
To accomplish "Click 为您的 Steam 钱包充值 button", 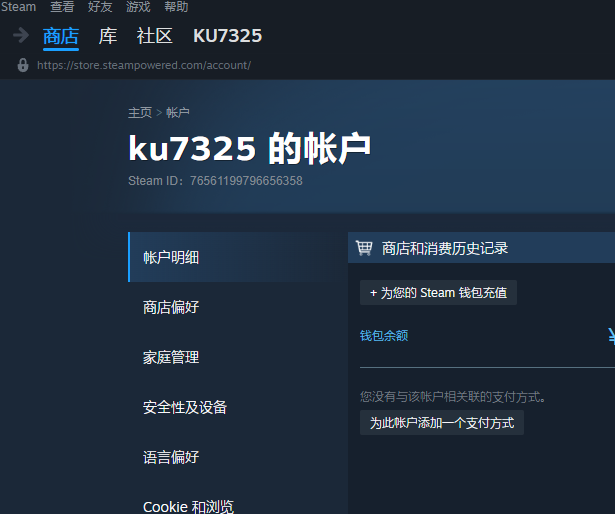I will click(x=438, y=292).
